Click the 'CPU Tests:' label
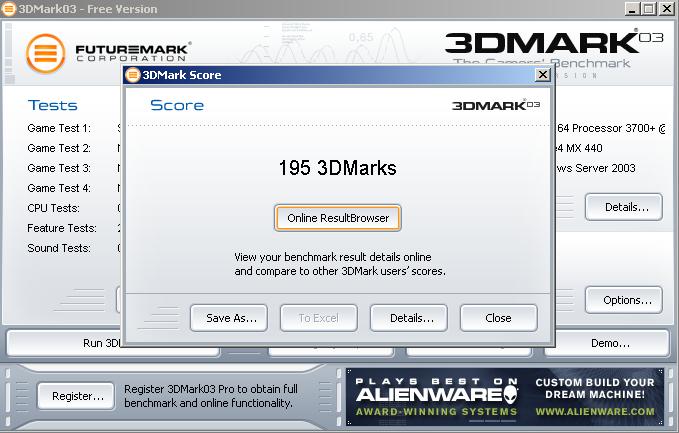Image resolution: width=679 pixels, height=433 pixels. pos(53,208)
